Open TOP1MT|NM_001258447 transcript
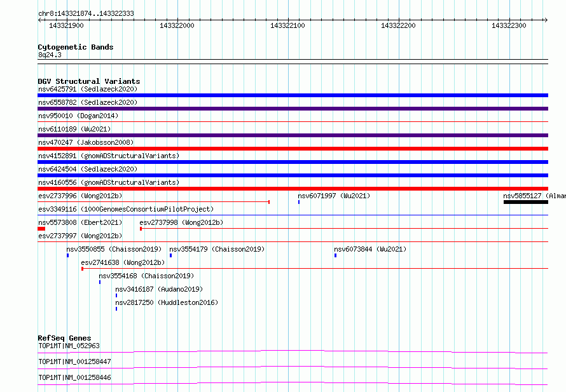This screenshot has width=566, height=392. click(x=74, y=362)
